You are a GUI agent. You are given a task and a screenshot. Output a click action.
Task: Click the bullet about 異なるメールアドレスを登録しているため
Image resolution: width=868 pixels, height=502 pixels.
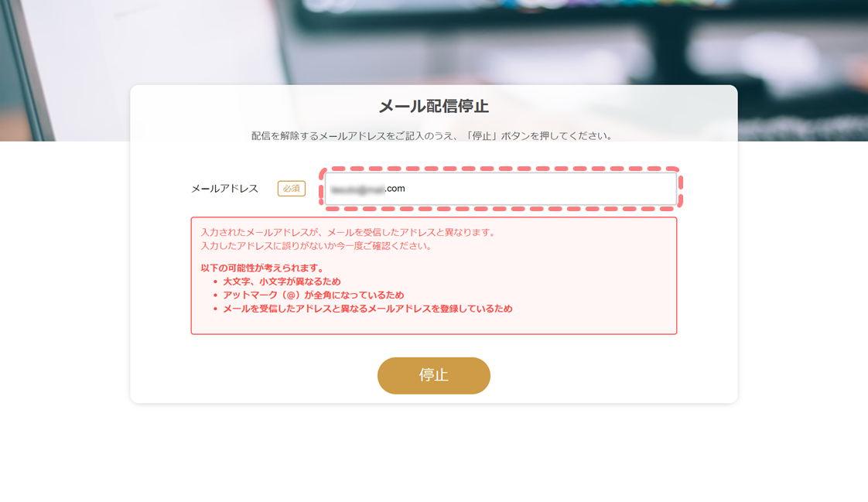(x=367, y=309)
